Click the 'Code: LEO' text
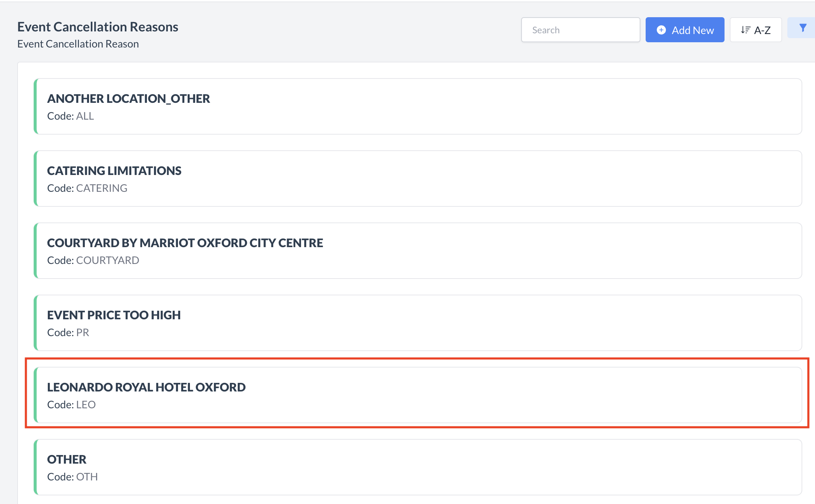Screen dimensions: 815x504 pyautogui.click(x=71, y=405)
